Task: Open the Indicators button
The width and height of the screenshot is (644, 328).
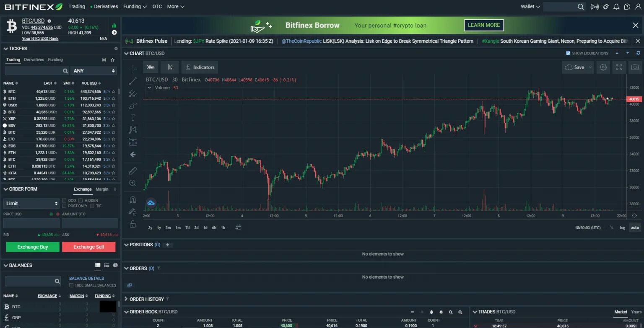Action: [x=200, y=67]
